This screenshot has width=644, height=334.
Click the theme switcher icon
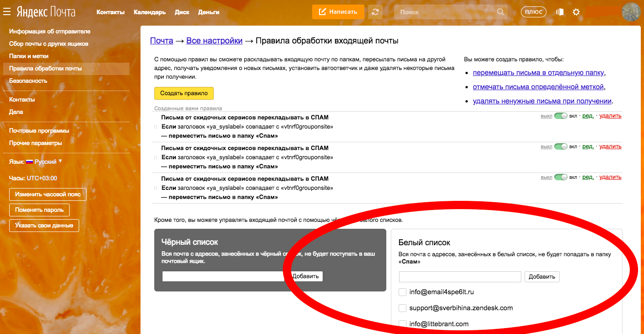560,12
